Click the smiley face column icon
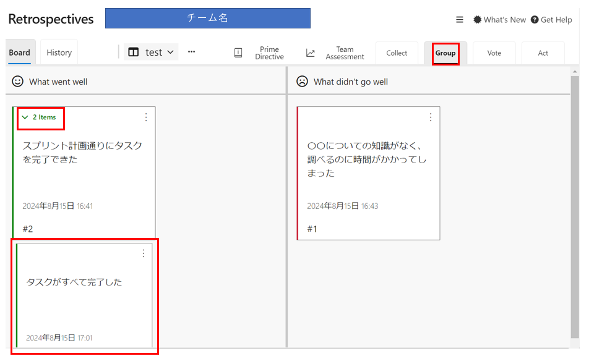This screenshot has width=589, height=364. pos(18,82)
